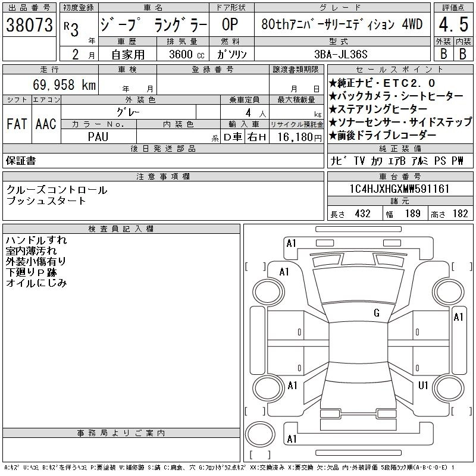Click the engine displacement 3600 cc
Viewport: 476px width, 476px height.
point(180,54)
